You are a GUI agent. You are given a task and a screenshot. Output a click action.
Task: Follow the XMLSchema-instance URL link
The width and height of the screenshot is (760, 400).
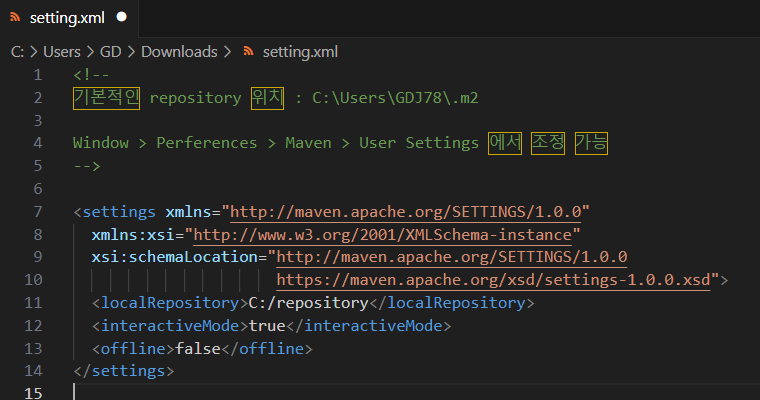click(x=382, y=235)
